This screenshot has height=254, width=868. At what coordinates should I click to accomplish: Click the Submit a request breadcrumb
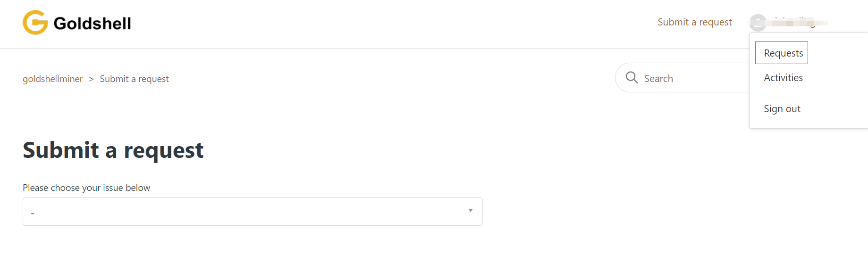coord(134,79)
